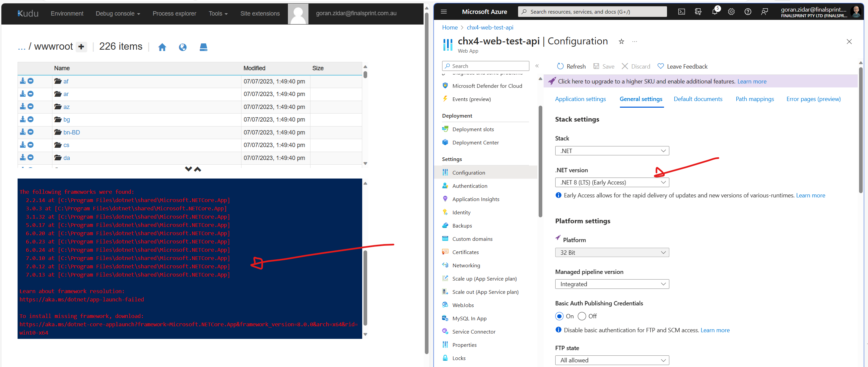Open Kudu Environment menu item

click(67, 14)
